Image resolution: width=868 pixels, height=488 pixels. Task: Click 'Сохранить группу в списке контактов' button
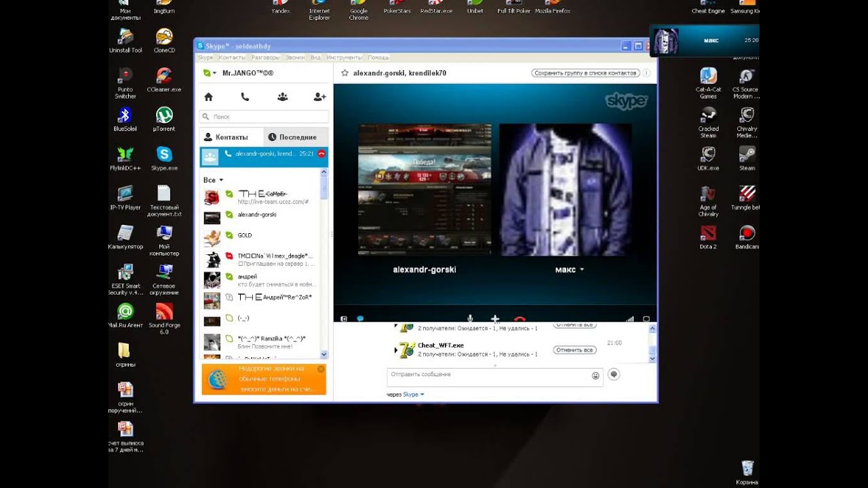pos(585,73)
